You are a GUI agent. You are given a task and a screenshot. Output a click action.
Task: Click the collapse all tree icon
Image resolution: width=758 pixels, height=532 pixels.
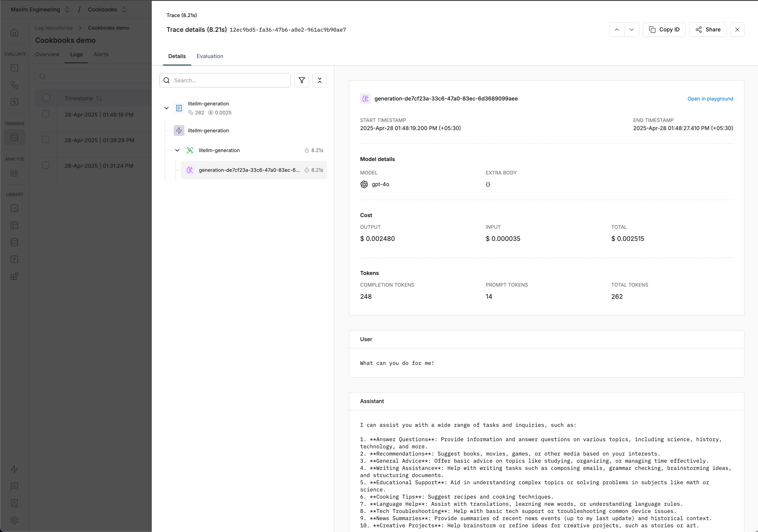click(319, 80)
